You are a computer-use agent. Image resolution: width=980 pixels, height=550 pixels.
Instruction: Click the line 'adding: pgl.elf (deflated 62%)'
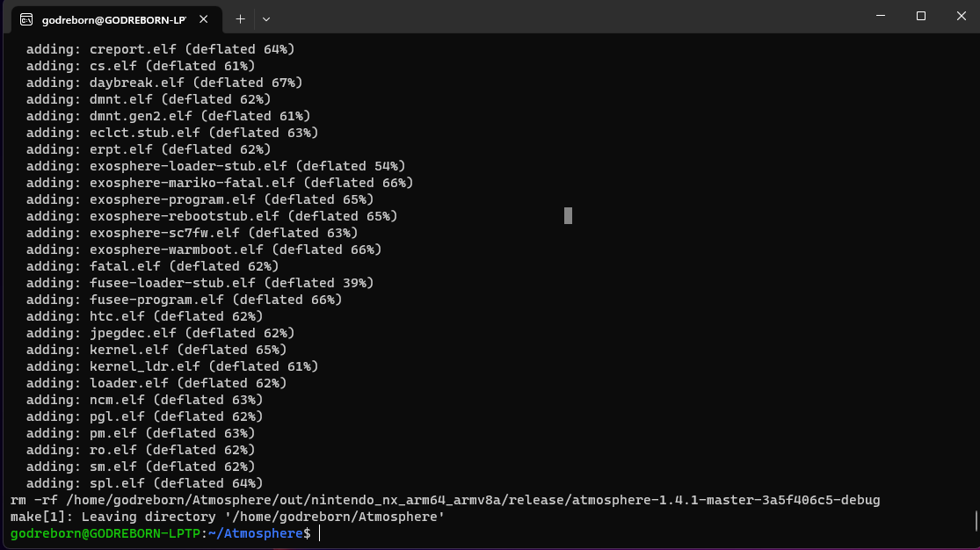pyautogui.click(x=144, y=416)
